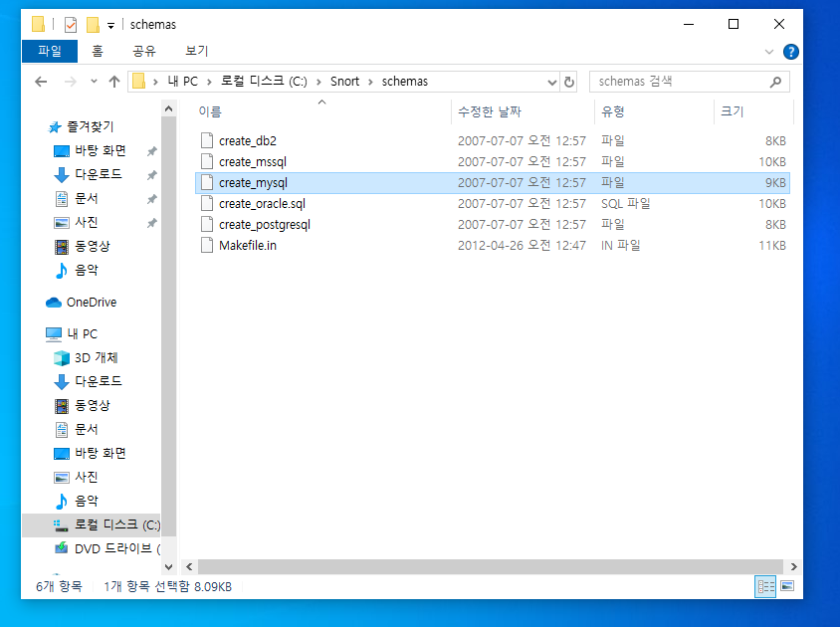The image size is (840, 627).
Task: Open the quick access toolbar customize dropdown
Action: pos(110,25)
